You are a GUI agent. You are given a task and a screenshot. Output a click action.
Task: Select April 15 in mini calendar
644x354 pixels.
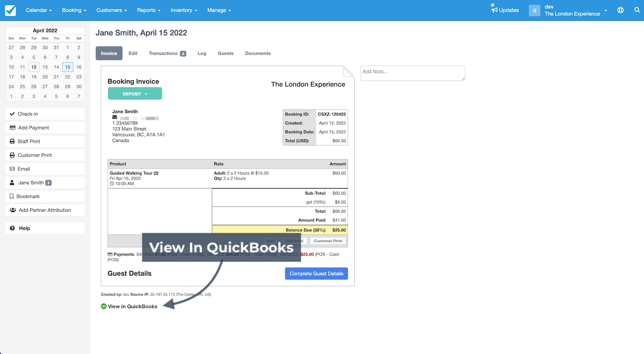click(68, 67)
